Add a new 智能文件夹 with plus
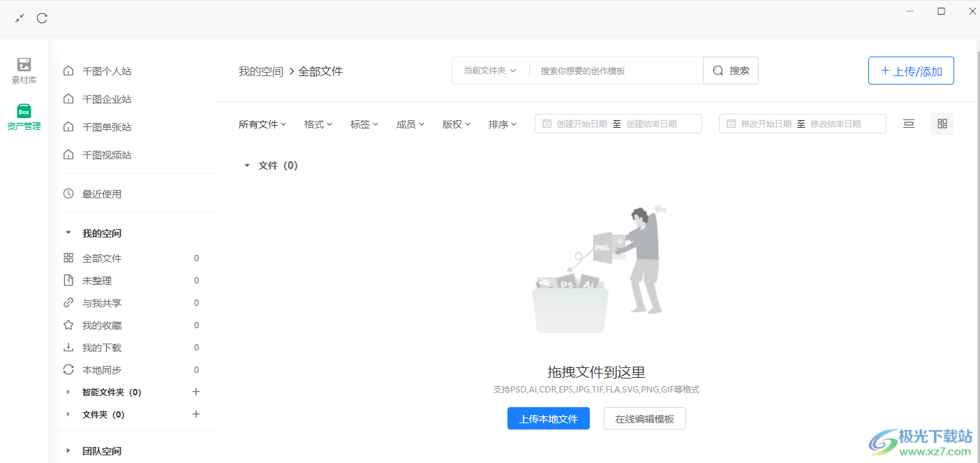The image size is (980, 463). (196, 392)
